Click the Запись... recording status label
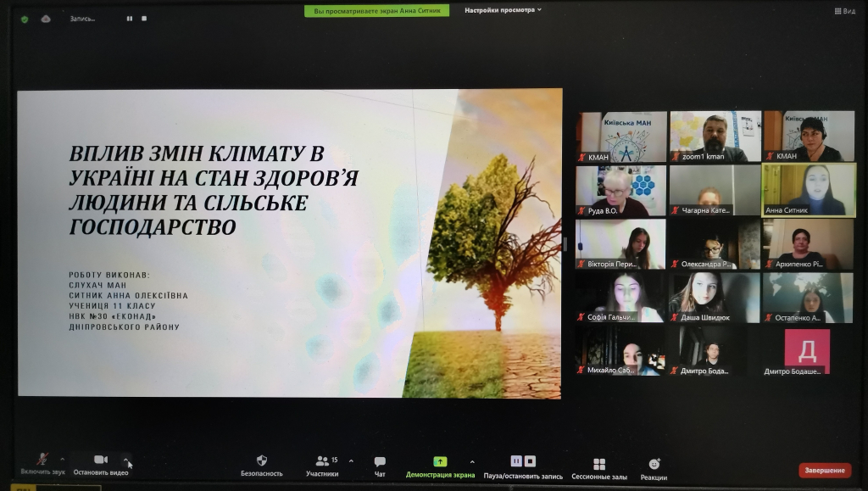The image size is (868, 491). (82, 19)
